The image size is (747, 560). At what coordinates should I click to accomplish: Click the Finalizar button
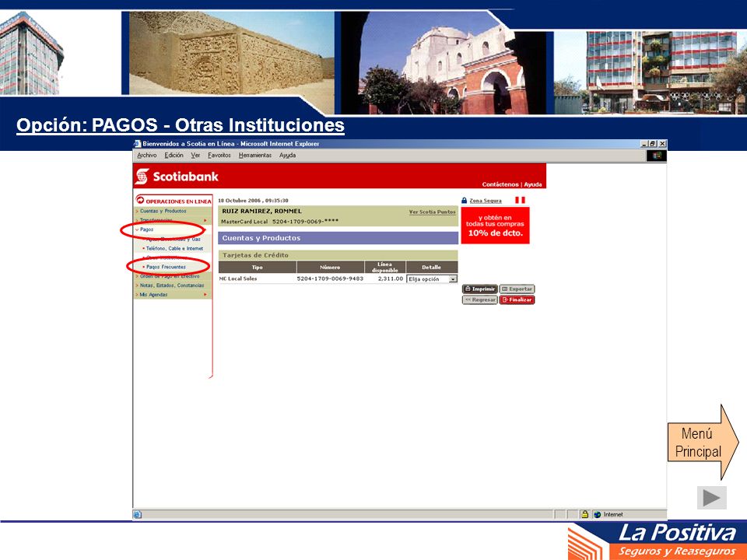pos(517,300)
